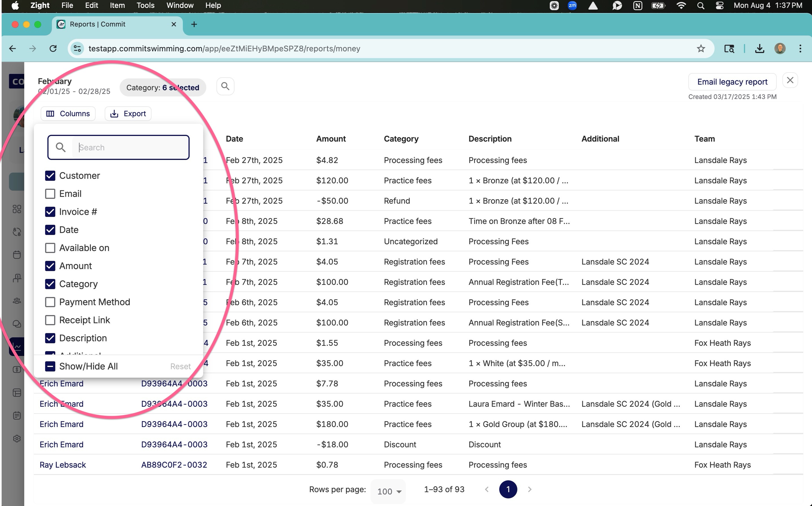Click the Description column header
The height and width of the screenshot is (506, 812).
point(490,139)
